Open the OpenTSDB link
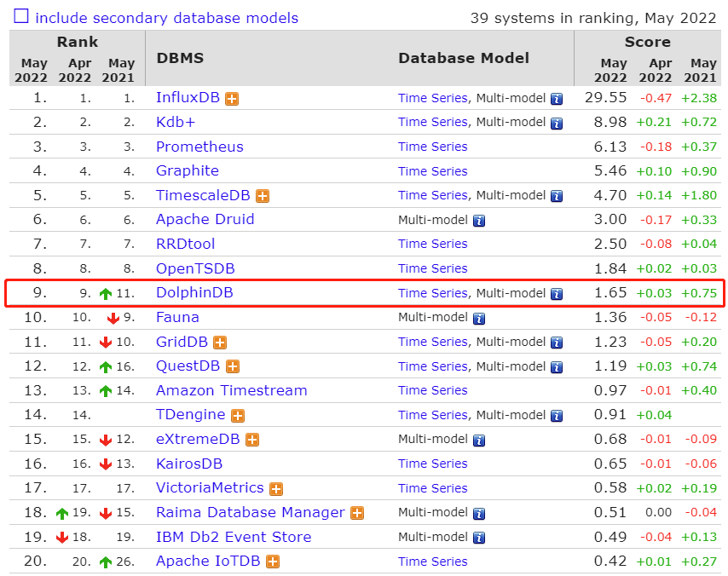The image size is (728, 576). (195, 268)
